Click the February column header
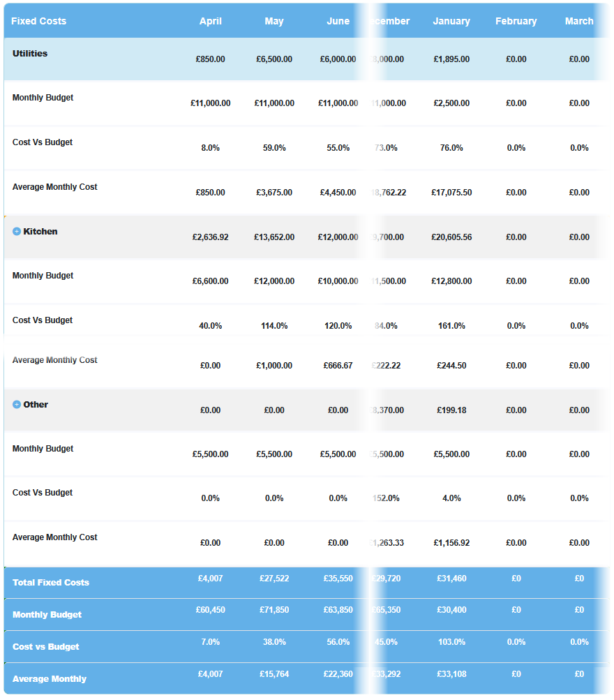Image resolution: width=614 pixels, height=700 pixels. click(516, 21)
